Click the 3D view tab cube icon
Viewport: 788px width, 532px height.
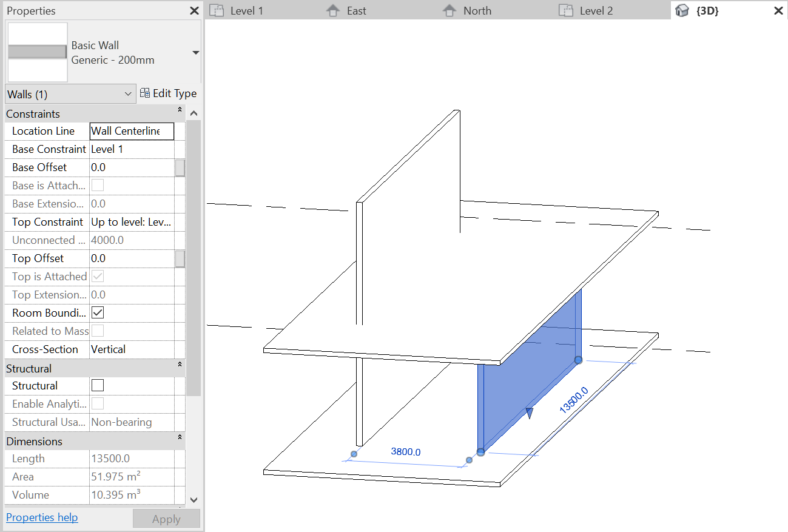(682, 11)
